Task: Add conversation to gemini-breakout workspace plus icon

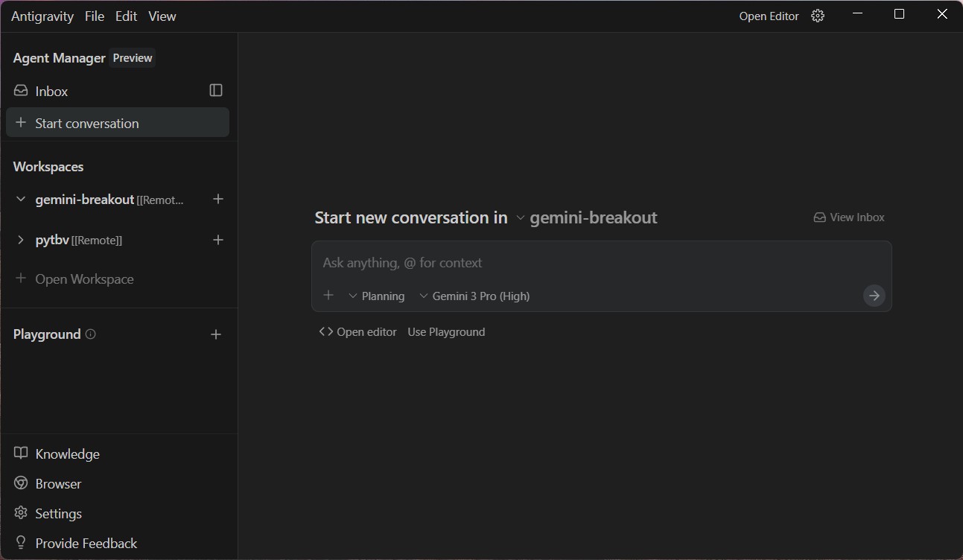Action: 218,199
